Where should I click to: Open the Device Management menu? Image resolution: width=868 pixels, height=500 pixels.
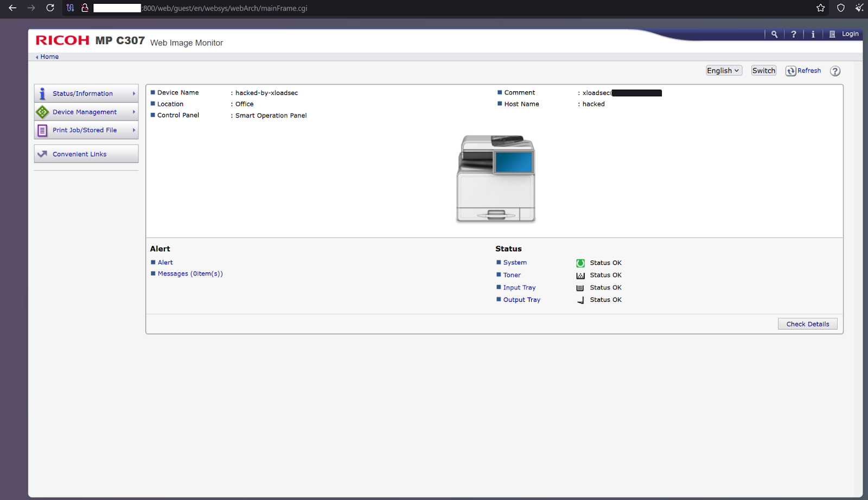point(86,112)
